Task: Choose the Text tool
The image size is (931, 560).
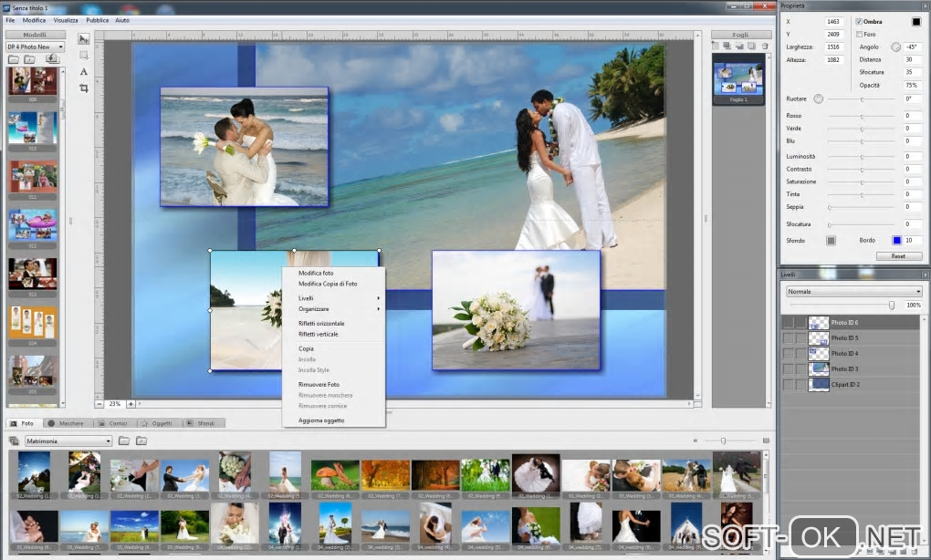Action: tap(84, 71)
